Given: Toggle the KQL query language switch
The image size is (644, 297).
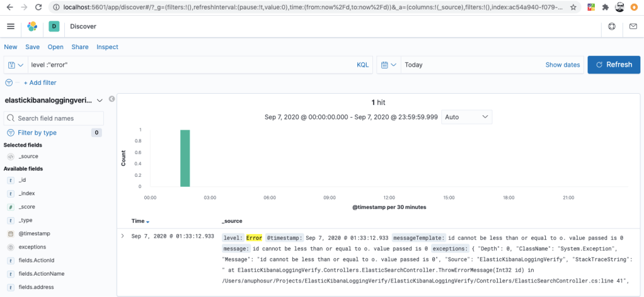Looking at the screenshot, I should click(362, 65).
